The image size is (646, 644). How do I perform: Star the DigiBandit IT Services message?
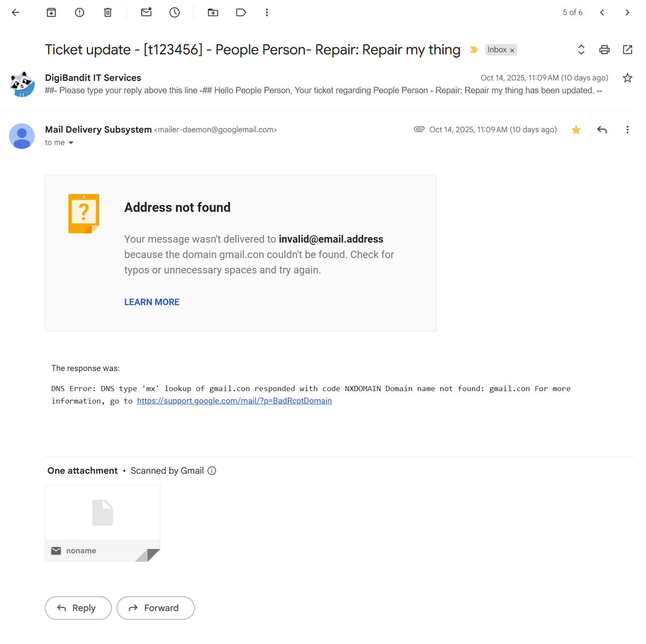628,78
